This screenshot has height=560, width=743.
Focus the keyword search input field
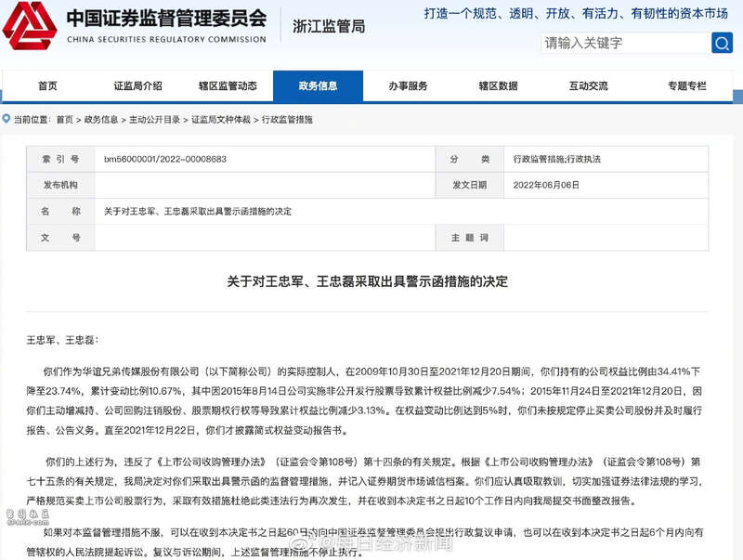(625, 43)
